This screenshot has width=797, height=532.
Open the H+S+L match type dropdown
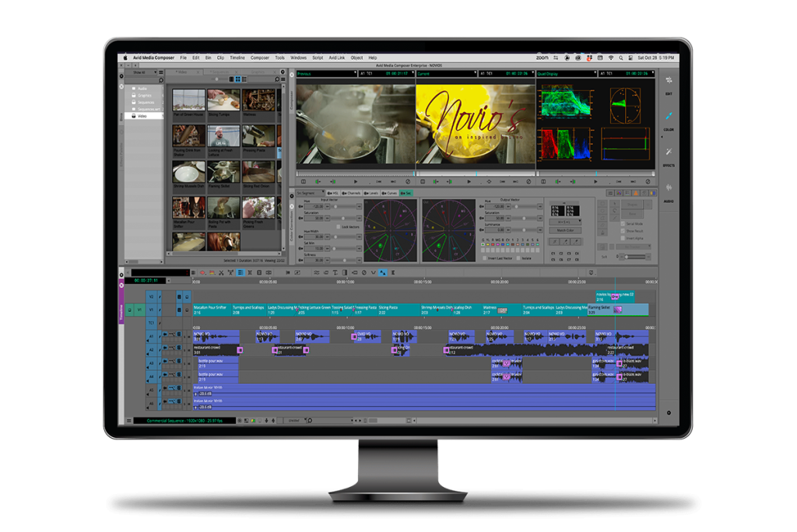point(565,222)
